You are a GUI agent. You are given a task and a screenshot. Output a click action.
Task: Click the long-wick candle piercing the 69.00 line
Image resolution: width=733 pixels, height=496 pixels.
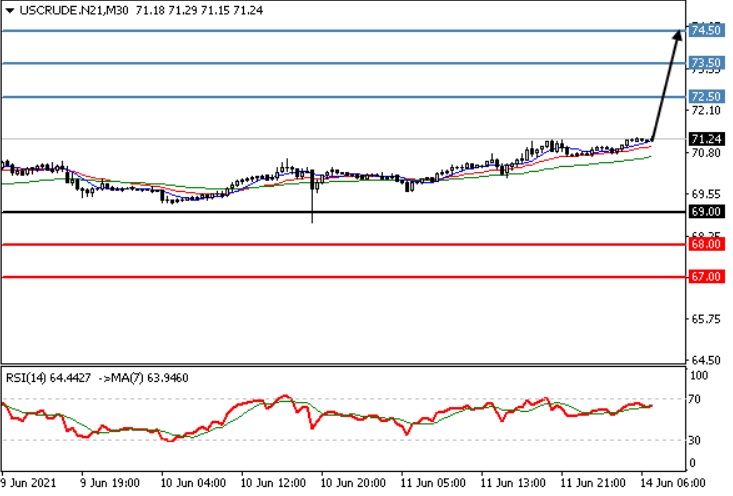click(312, 196)
